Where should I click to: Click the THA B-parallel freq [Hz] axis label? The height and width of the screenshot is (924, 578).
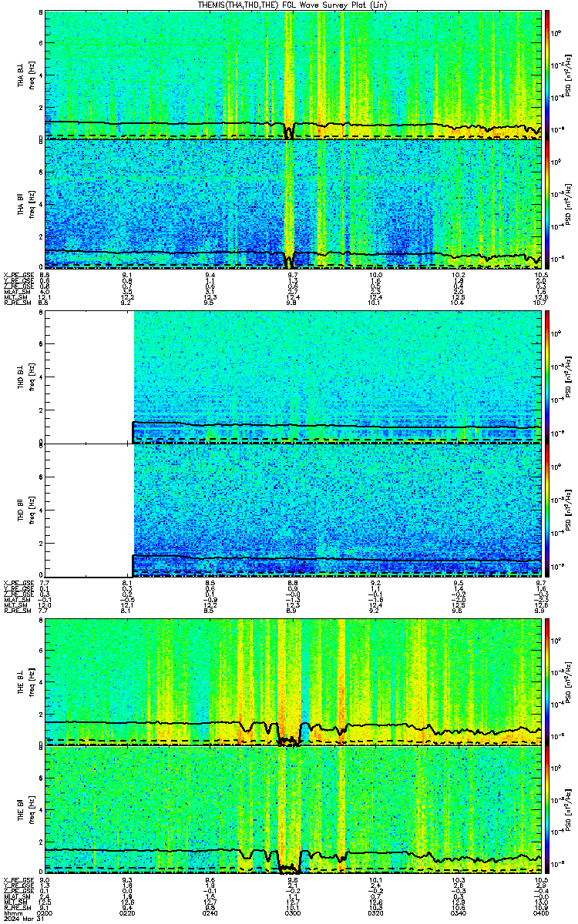tap(30, 204)
